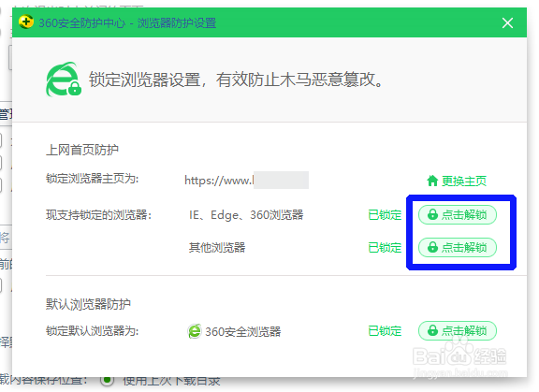539x392 pixels.
Task: Click 已锁定 status for 其他浏览器
Action: [385, 247]
